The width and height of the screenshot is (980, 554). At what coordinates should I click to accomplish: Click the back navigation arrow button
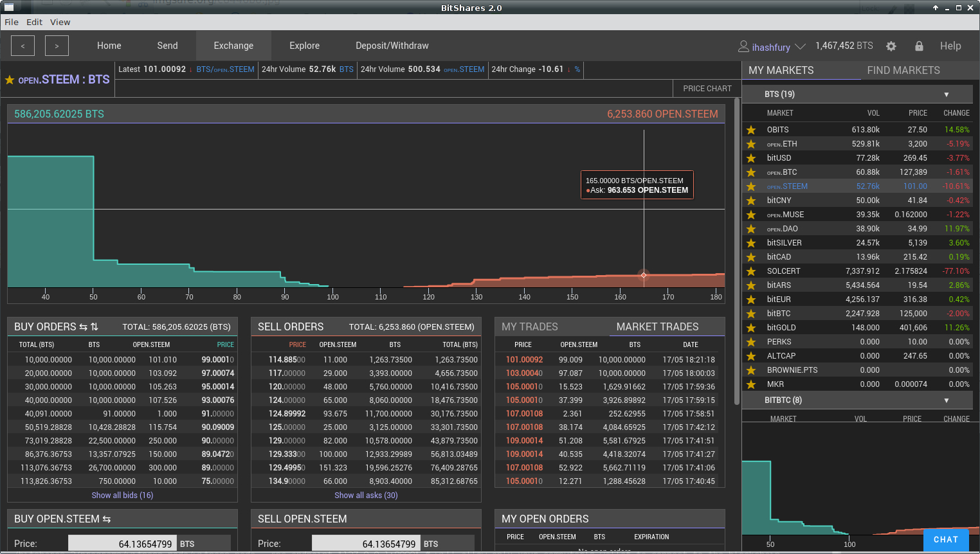click(x=23, y=46)
